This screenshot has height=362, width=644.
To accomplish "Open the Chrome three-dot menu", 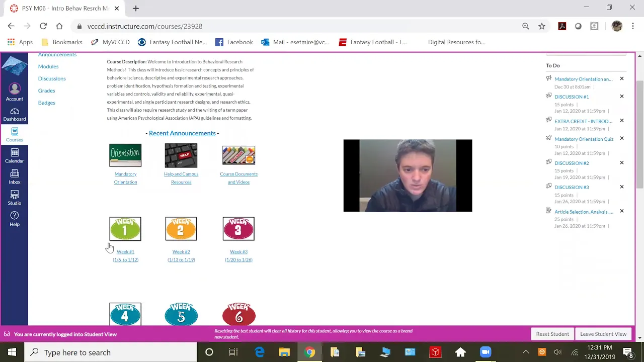I will point(633,26).
